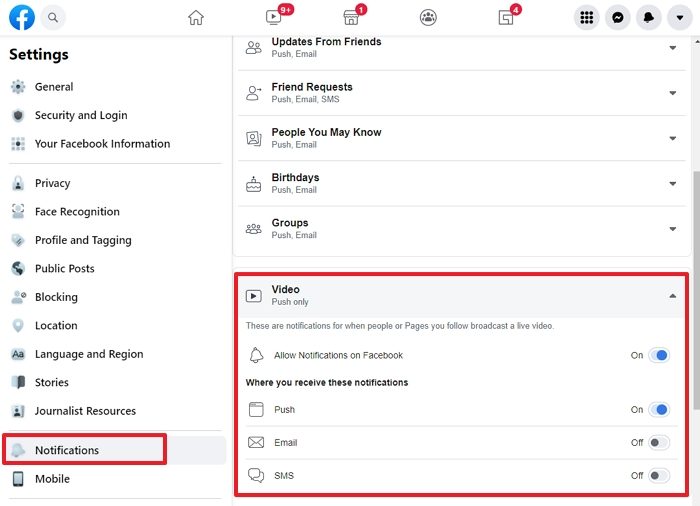Click the SMS chat bubble icon
This screenshot has height=506, width=700.
(256, 475)
